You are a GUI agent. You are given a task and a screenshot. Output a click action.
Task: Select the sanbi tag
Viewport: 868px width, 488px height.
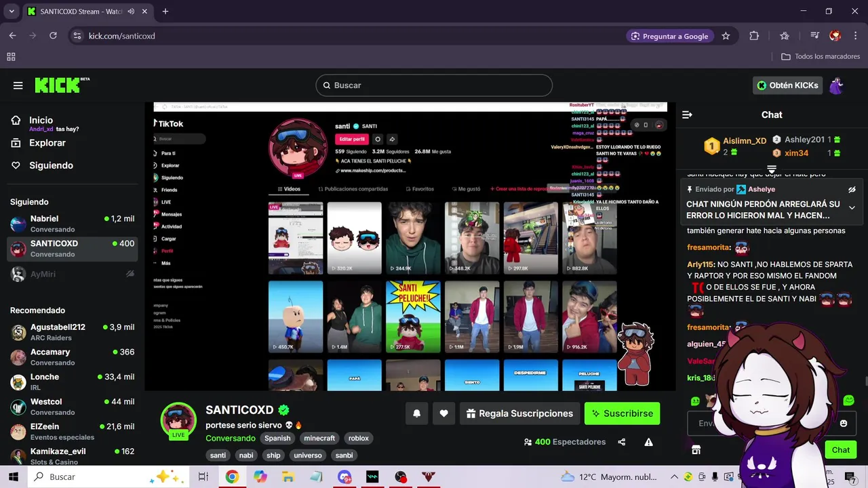pos(344,455)
